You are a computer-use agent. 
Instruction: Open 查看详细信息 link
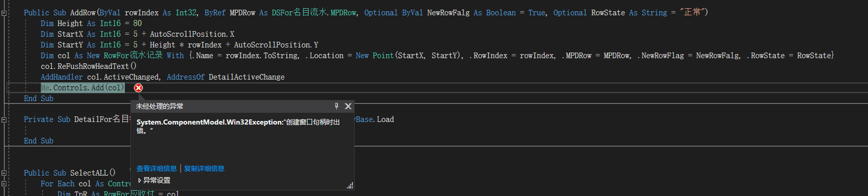point(156,168)
